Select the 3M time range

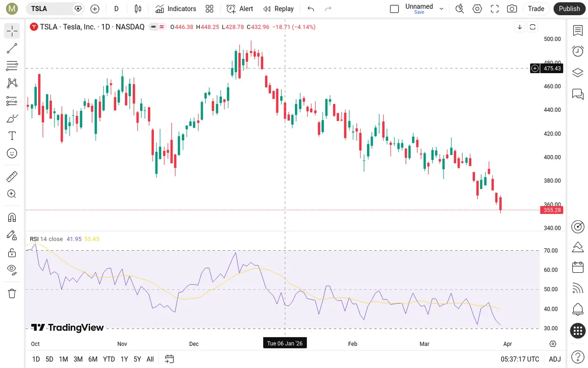78,359
